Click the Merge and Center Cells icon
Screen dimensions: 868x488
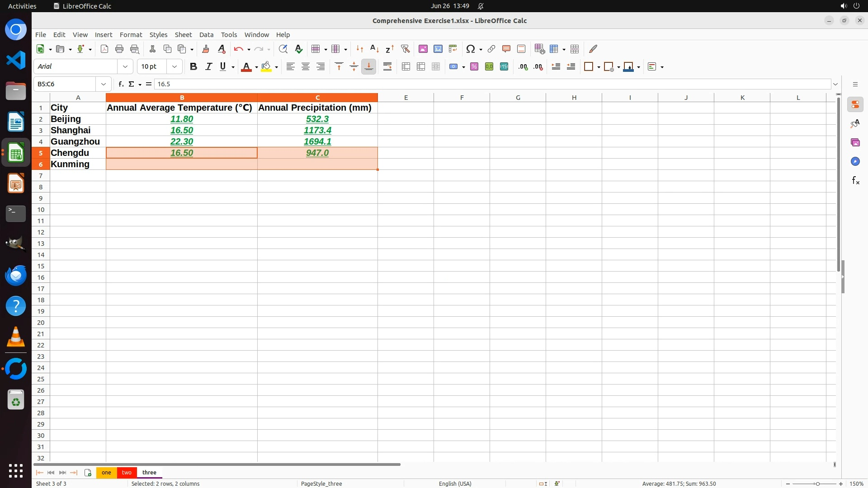coord(406,67)
